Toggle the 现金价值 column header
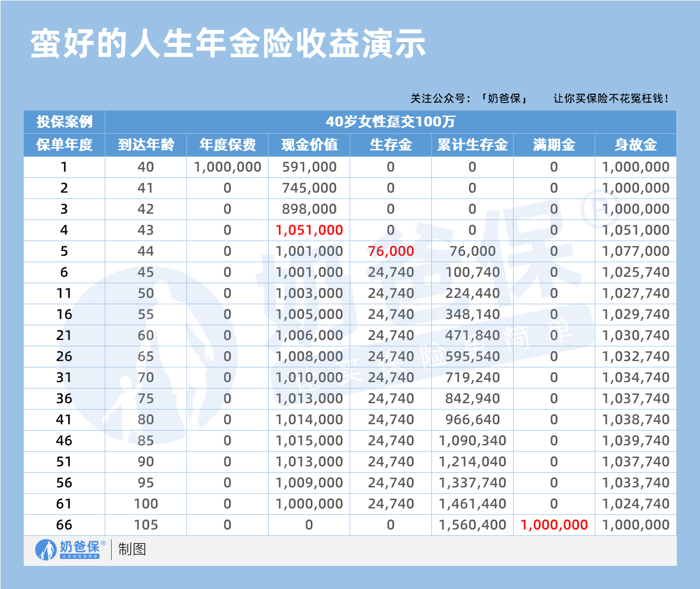Screen dimensions: 700x589 point(309,145)
